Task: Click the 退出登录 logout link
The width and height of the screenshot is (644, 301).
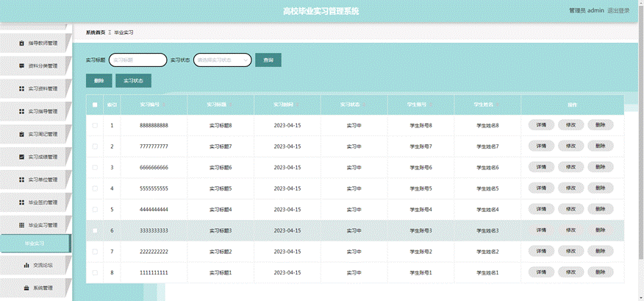Action: 618,11
